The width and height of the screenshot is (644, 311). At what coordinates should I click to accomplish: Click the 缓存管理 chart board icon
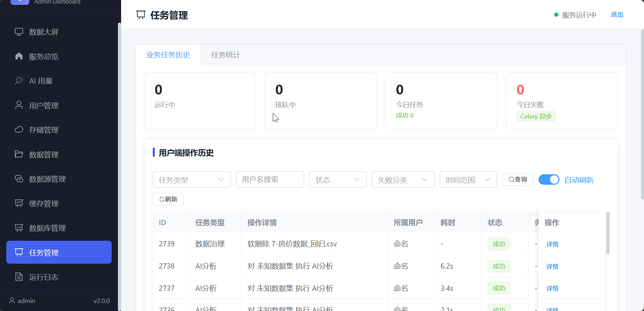[x=19, y=203]
